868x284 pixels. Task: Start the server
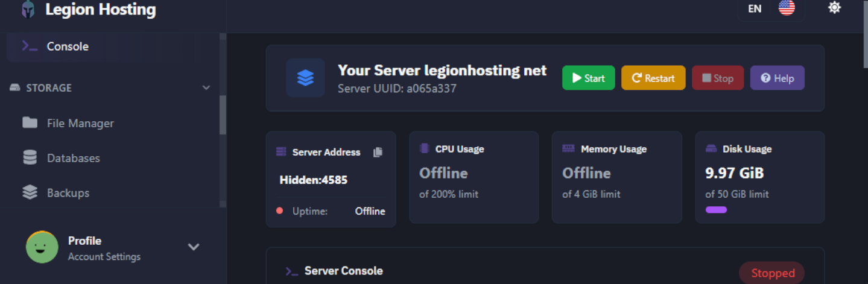coord(589,78)
